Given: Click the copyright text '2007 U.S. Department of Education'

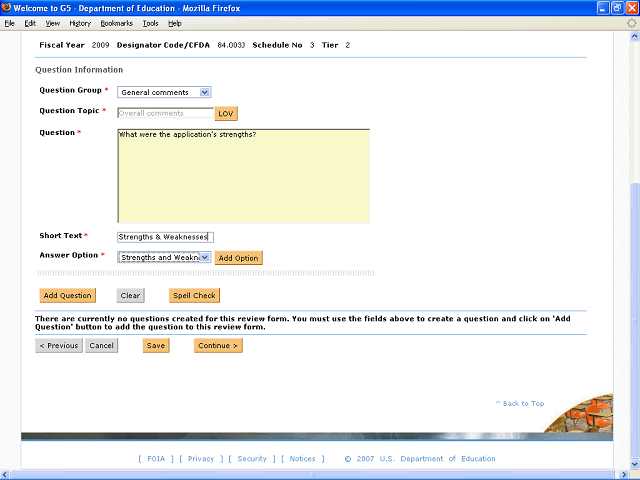Looking at the screenshot, I should 426,459.
